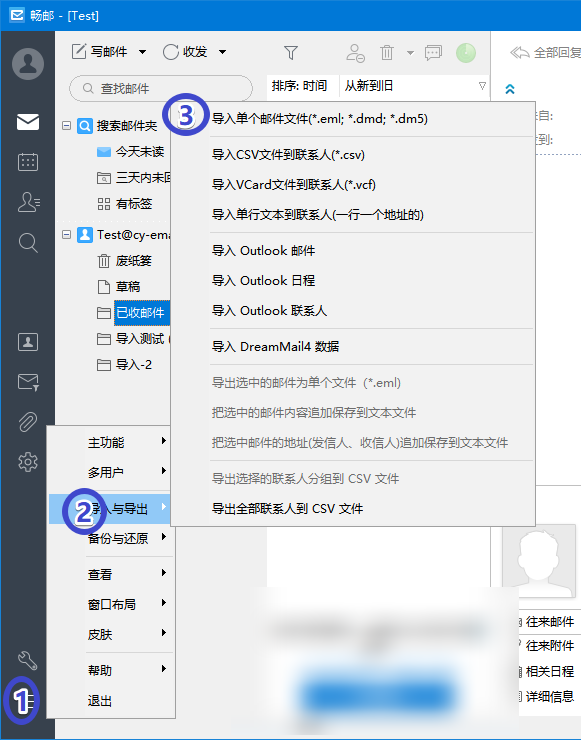The width and height of the screenshot is (581, 740).
Task: Collapse the Test@cy-email account node
Action: tap(67, 235)
